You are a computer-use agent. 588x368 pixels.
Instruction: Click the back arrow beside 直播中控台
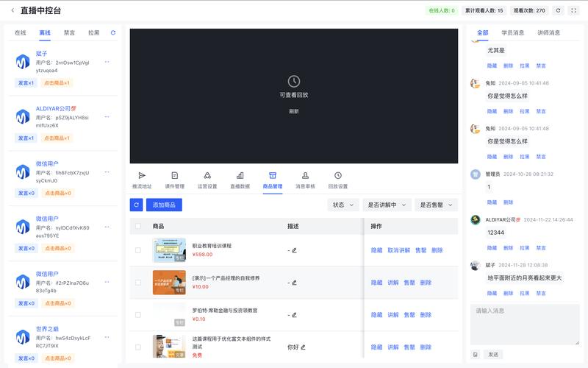(12, 10)
